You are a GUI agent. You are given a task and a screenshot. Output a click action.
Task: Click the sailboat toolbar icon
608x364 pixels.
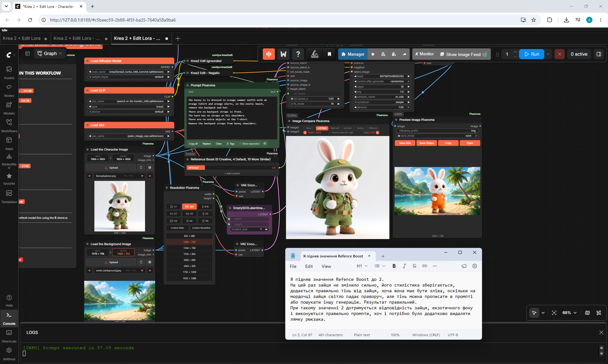click(x=315, y=54)
